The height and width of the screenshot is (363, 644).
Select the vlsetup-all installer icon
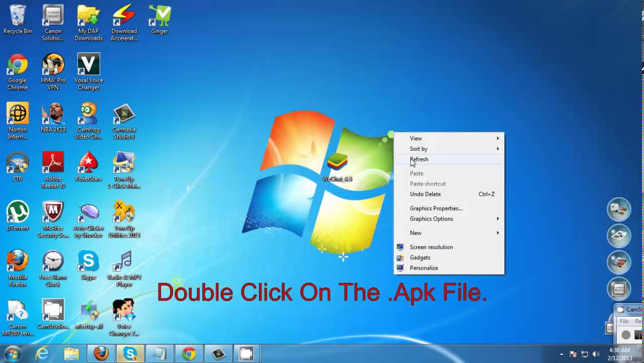click(88, 315)
